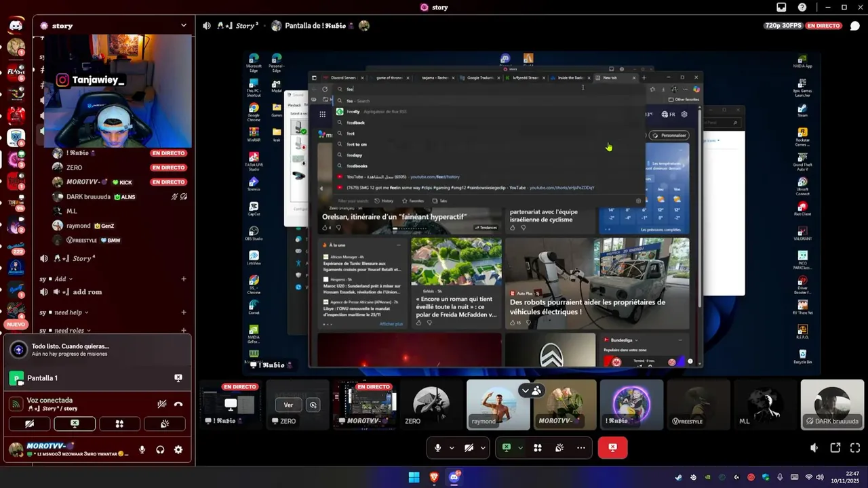The image size is (868, 488).
Task: Select the !Rubio live stream thumbnail tile
Action: tap(230, 405)
